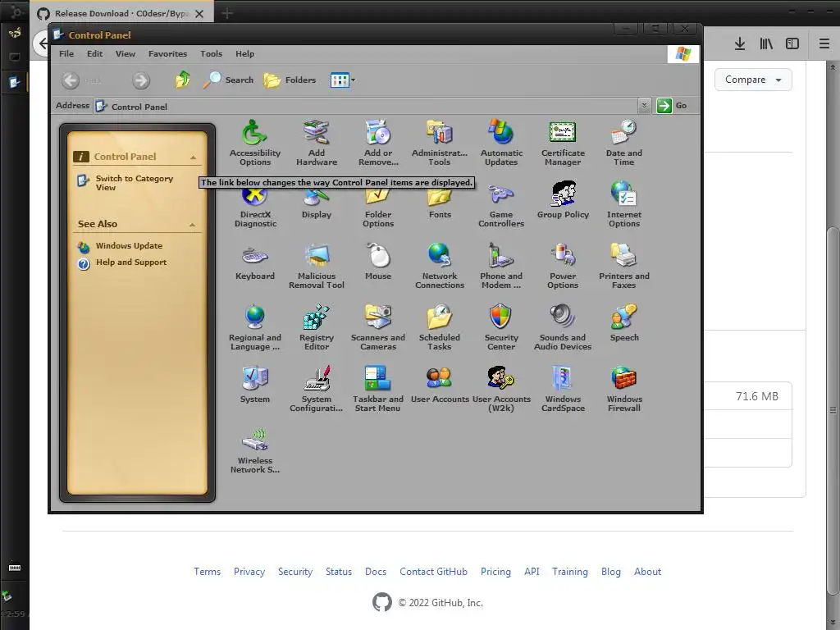This screenshot has width=840, height=630.
Task: Open Printers and Faxes
Action: pos(624,267)
